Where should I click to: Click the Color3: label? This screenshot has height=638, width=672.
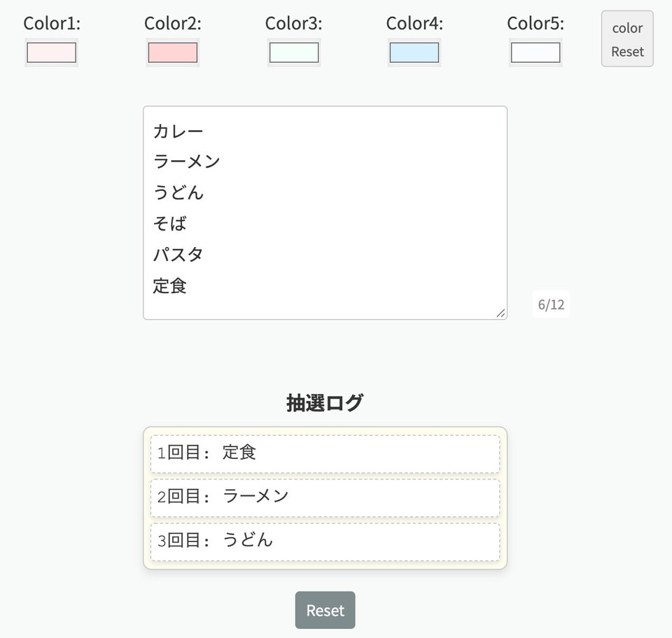pos(293,24)
